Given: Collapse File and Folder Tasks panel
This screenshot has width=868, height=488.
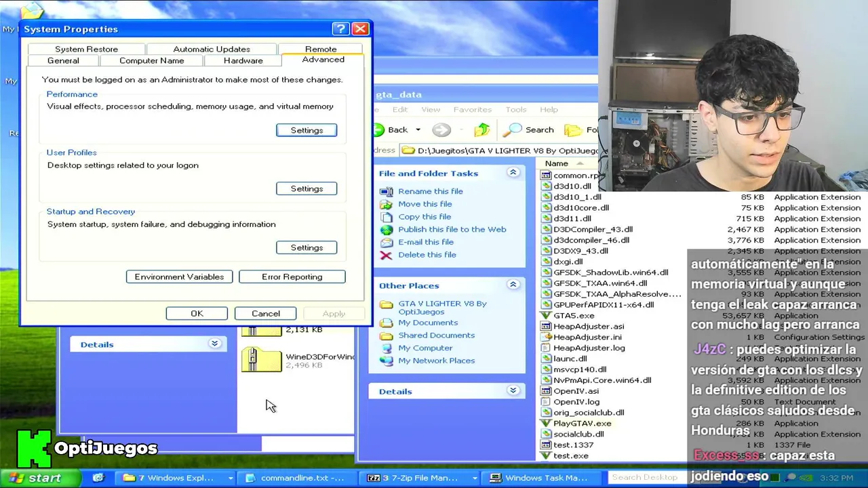Looking at the screenshot, I should [513, 173].
